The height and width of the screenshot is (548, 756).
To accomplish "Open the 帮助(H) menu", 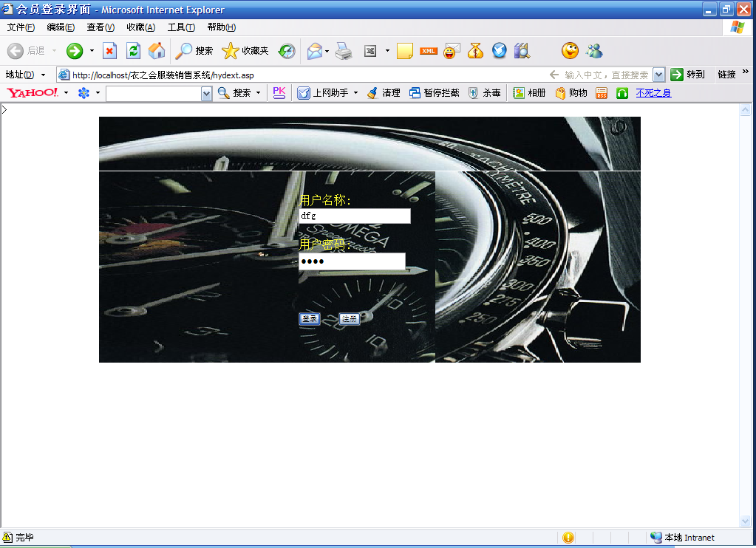I will click(x=222, y=27).
